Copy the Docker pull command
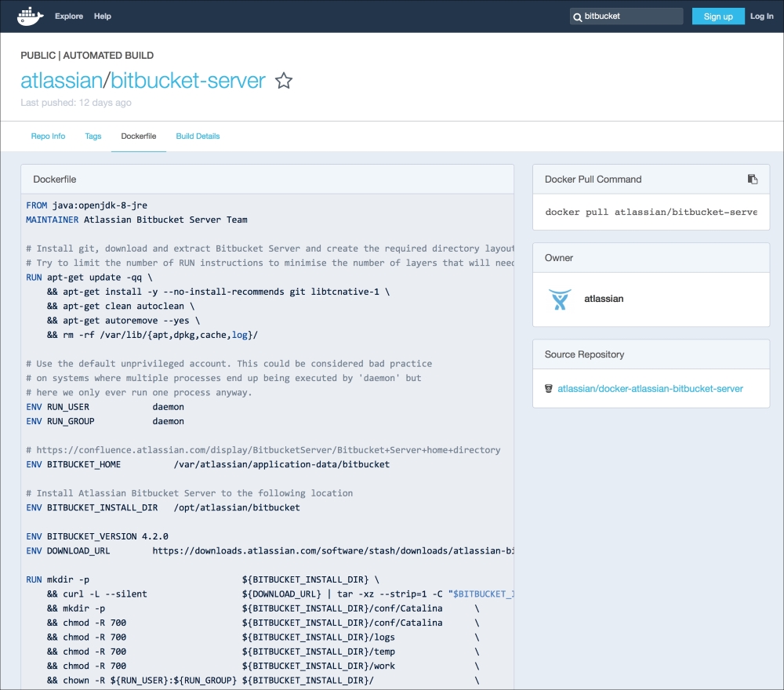784x690 pixels. tap(753, 179)
